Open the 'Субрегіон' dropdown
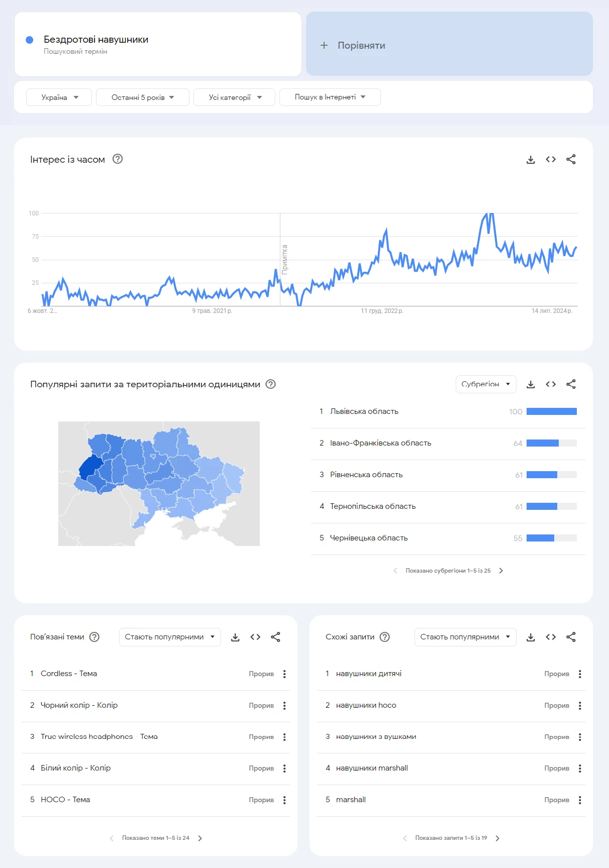The height and width of the screenshot is (868, 609). (485, 384)
